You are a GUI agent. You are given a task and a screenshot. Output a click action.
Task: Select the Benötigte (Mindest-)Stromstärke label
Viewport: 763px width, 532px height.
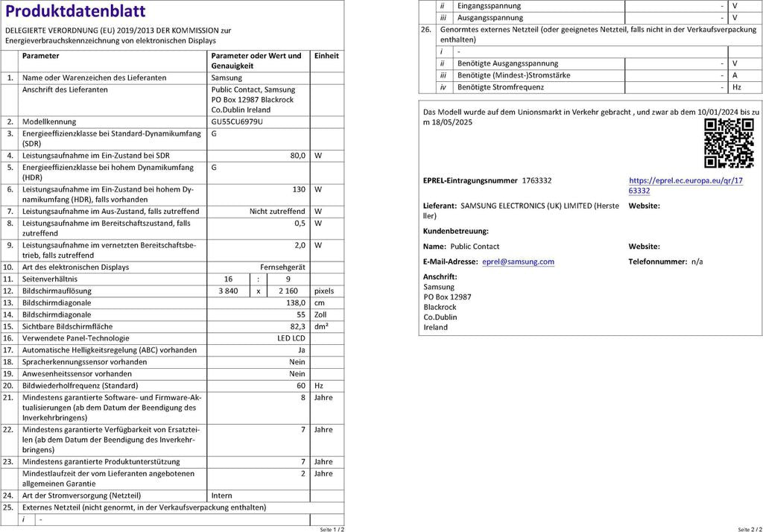pyautogui.click(x=513, y=75)
